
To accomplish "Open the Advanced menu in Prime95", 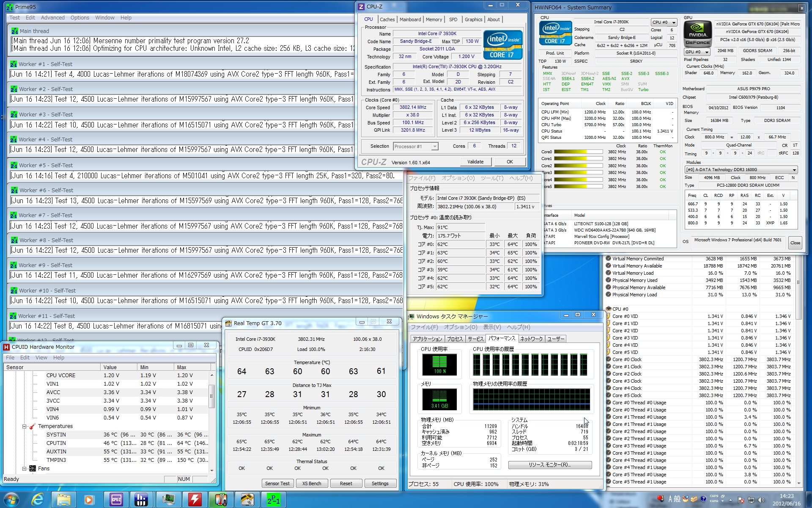I will click(x=52, y=18).
